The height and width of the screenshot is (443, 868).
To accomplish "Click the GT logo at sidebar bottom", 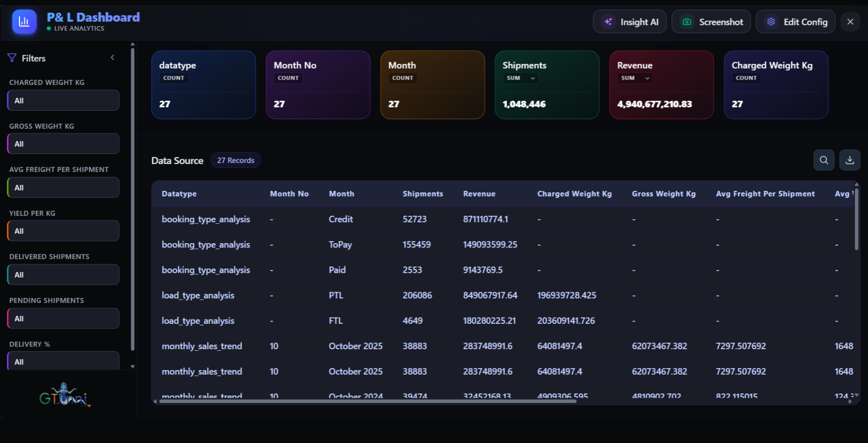I will (x=65, y=395).
